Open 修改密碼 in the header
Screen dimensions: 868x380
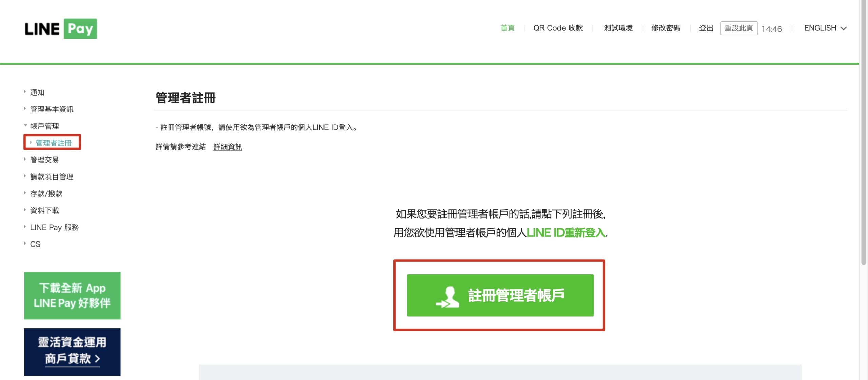(666, 28)
